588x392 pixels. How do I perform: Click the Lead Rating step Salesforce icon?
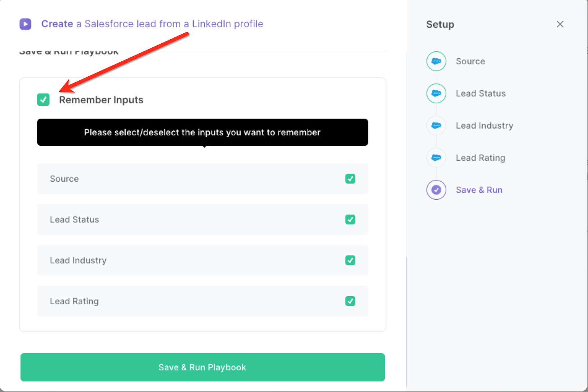click(436, 158)
